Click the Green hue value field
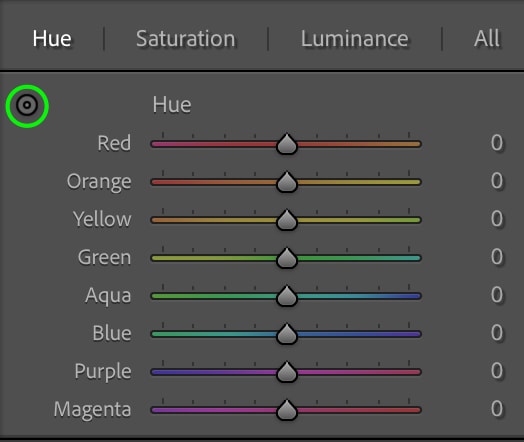The image size is (524, 442). pyautogui.click(x=497, y=257)
